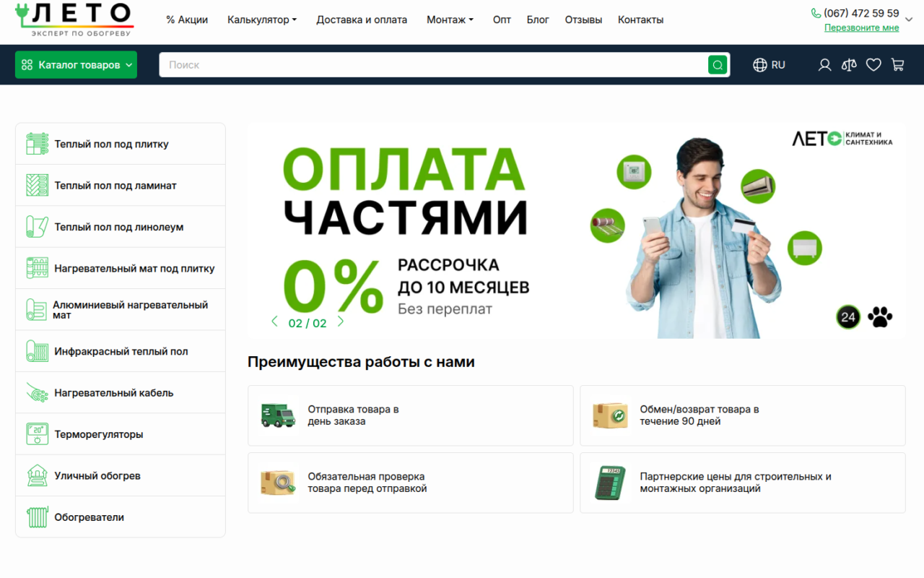Open Теплый пол под ламинат category
924x578 pixels.
pos(121,185)
